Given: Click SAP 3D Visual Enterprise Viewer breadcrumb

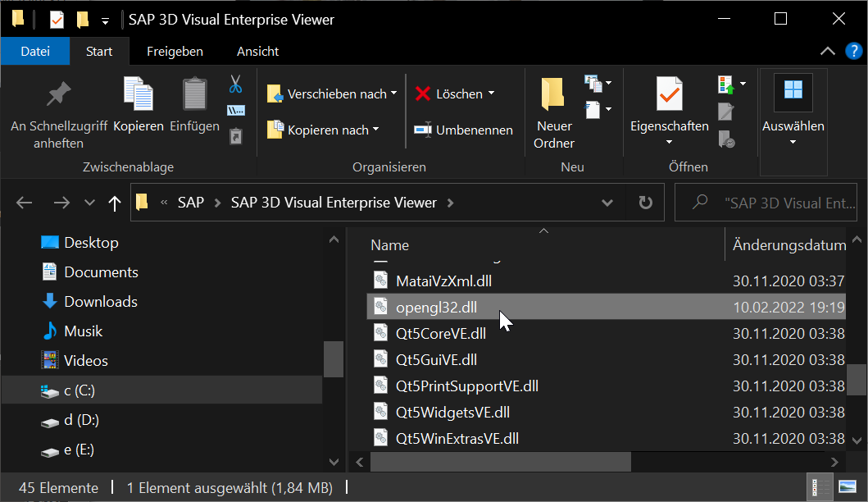Looking at the screenshot, I should pyautogui.click(x=334, y=203).
